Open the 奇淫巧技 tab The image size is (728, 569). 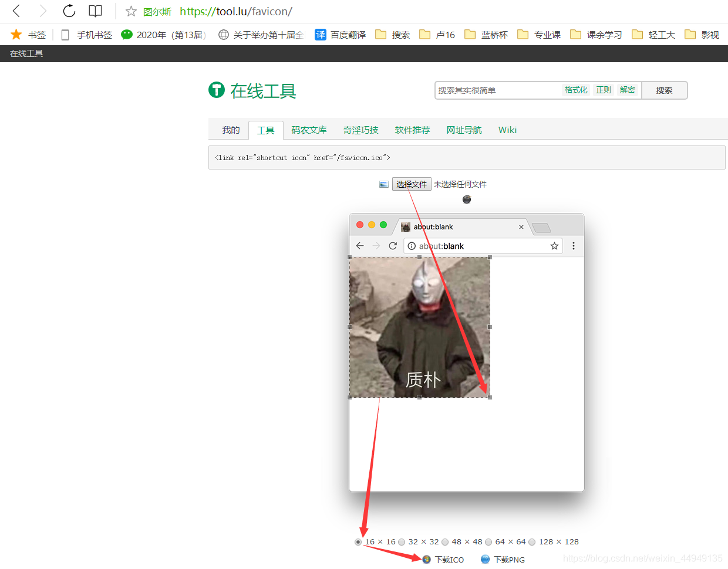click(x=361, y=130)
